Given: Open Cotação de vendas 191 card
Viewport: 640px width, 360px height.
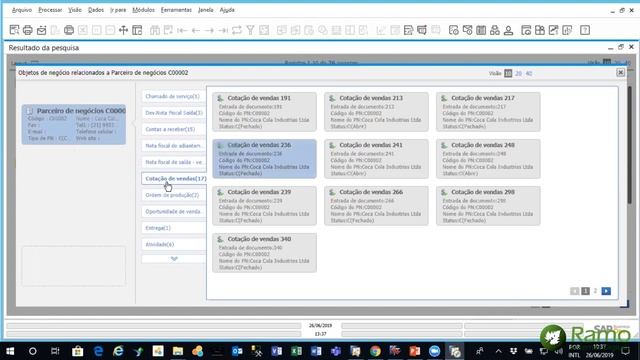Looking at the screenshot, I should point(264,112).
